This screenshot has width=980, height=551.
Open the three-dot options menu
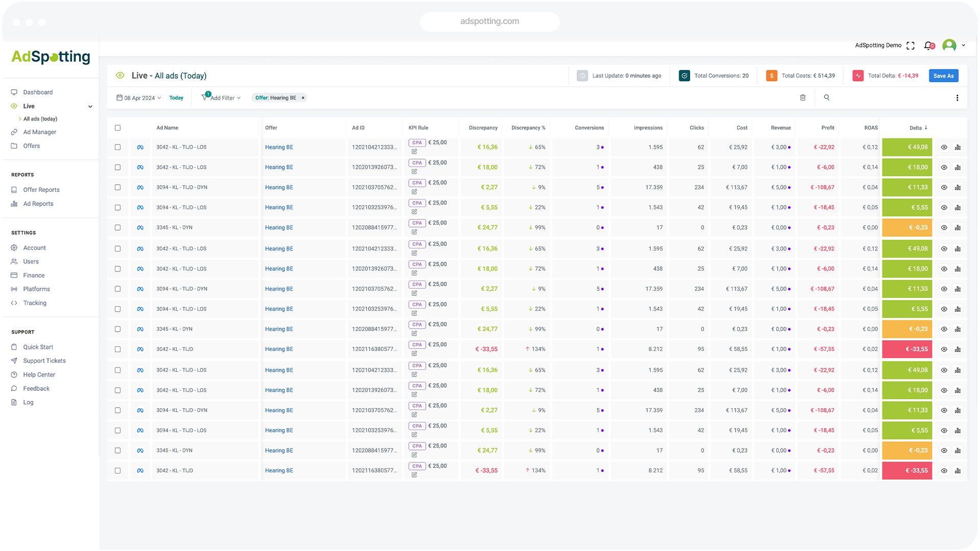[x=957, y=98]
